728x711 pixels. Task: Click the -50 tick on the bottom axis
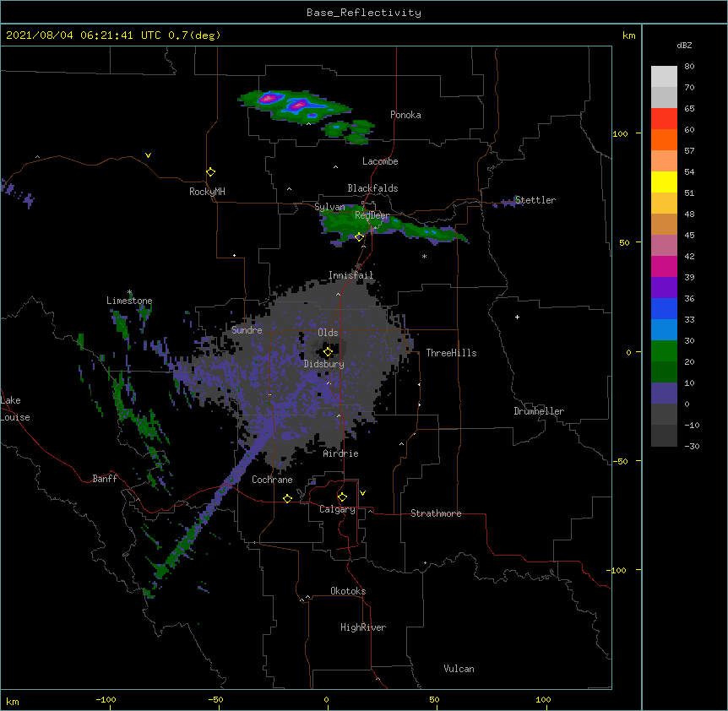click(215, 700)
